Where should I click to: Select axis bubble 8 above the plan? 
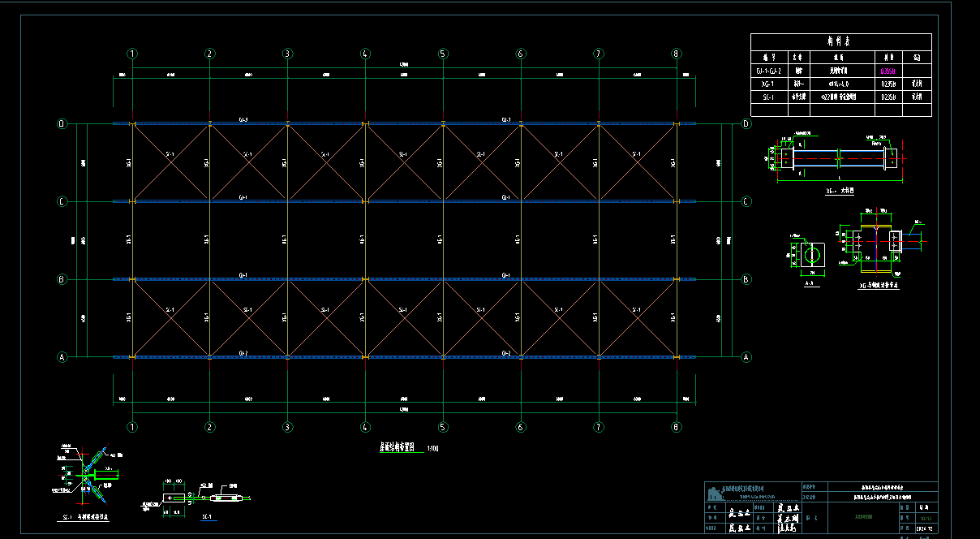[x=676, y=54]
